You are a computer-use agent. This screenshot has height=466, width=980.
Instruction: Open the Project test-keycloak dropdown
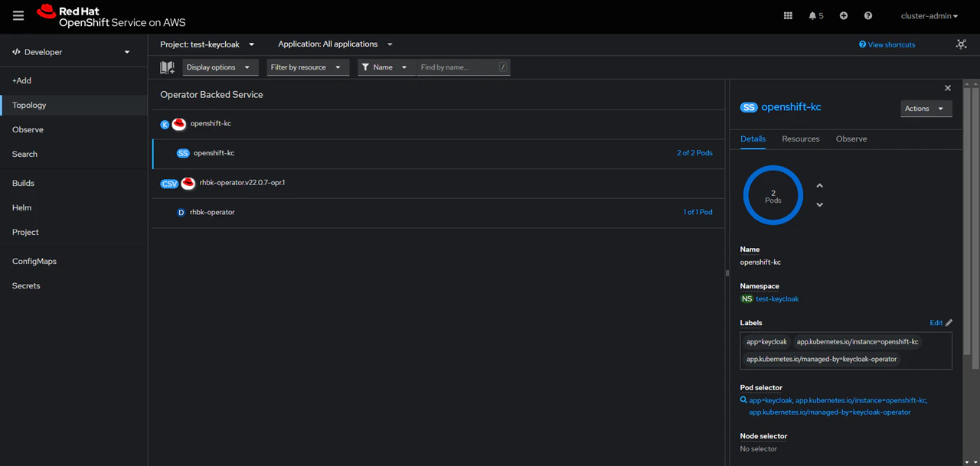(x=207, y=44)
